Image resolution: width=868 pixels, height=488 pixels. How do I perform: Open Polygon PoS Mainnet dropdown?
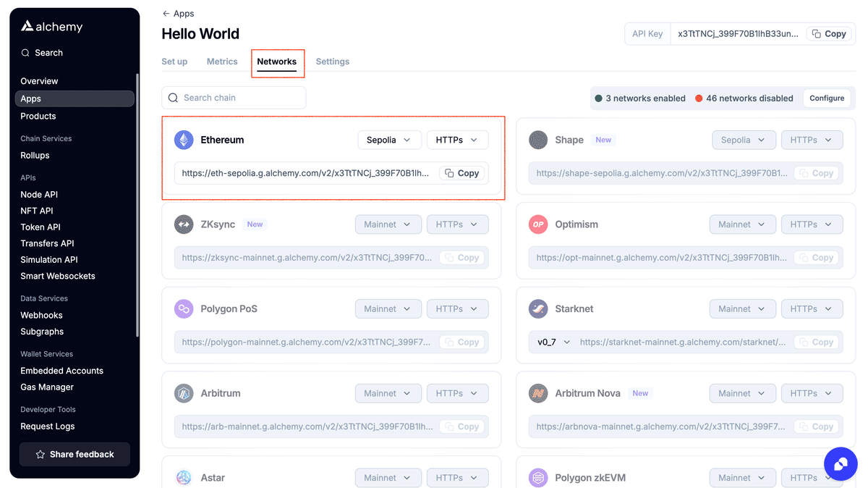coord(388,309)
